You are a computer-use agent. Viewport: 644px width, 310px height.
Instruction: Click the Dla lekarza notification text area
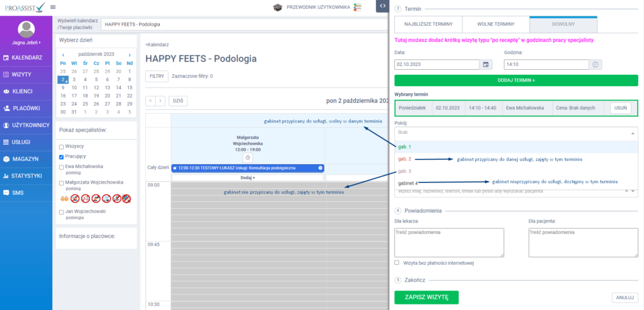pos(449,242)
